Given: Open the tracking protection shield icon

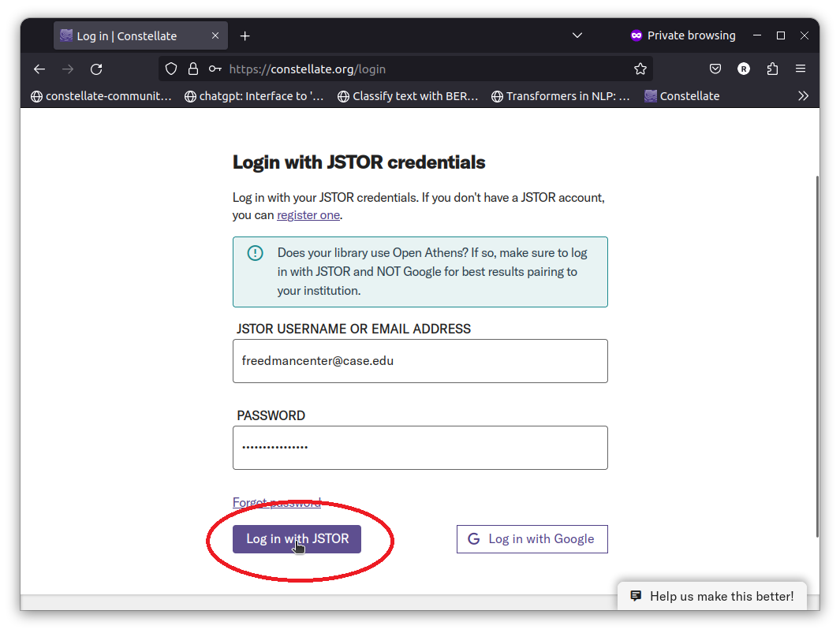Looking at the screenshot, I should click(171, 69).
